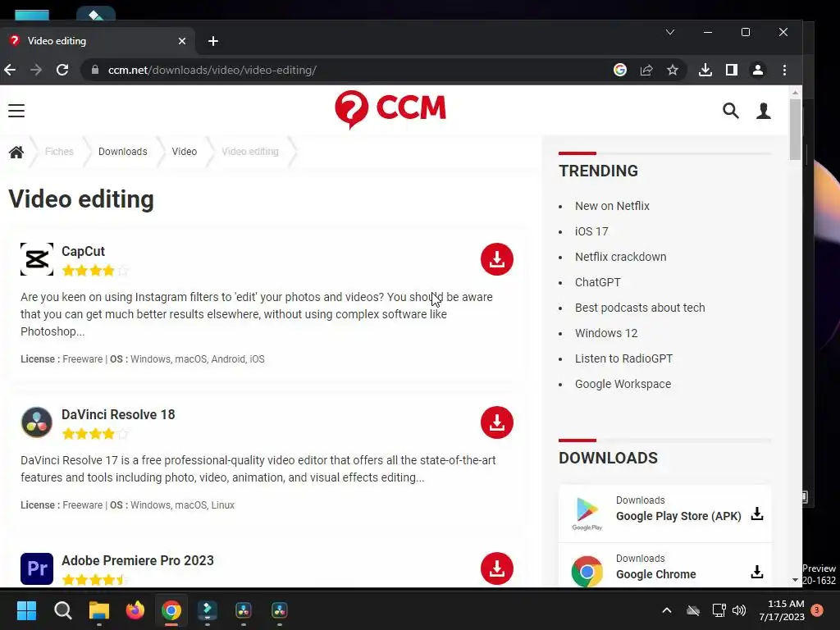Open the Video editing breadcrumb
The width and height of the screenshot is (840, 630).
[x=250, y=152]
